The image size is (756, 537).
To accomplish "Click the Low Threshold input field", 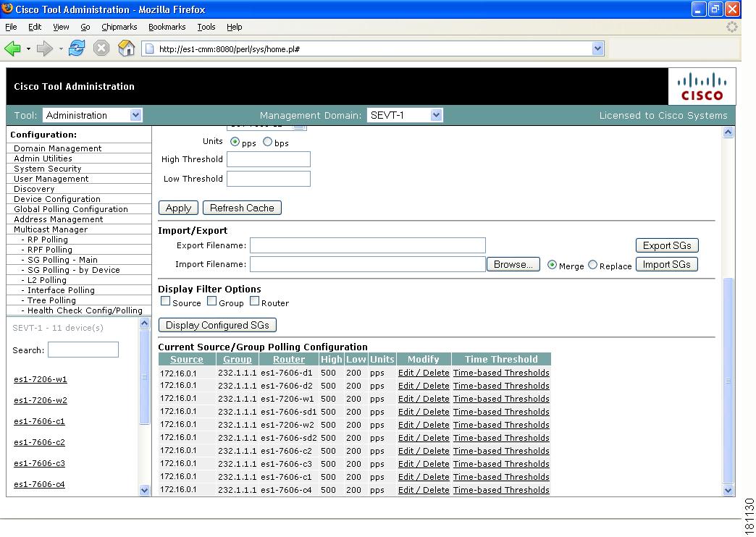I will click(269, 179).
